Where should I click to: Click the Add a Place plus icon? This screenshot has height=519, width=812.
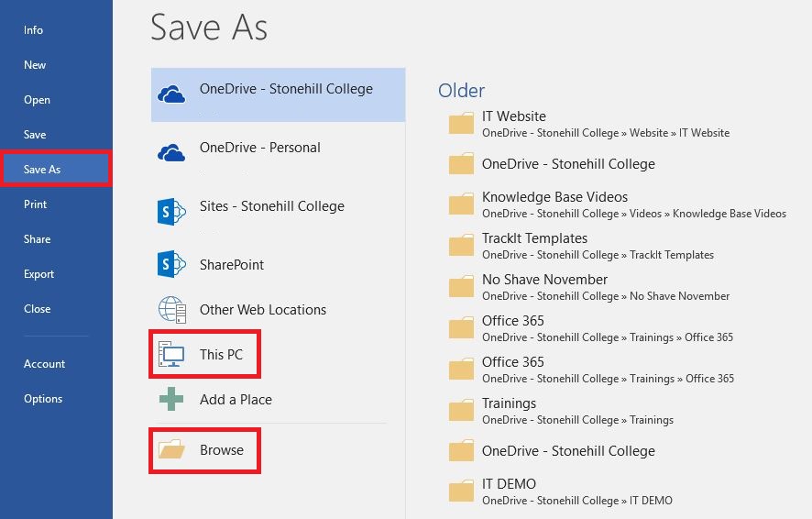pyautogui.click(x=171, y=399)
